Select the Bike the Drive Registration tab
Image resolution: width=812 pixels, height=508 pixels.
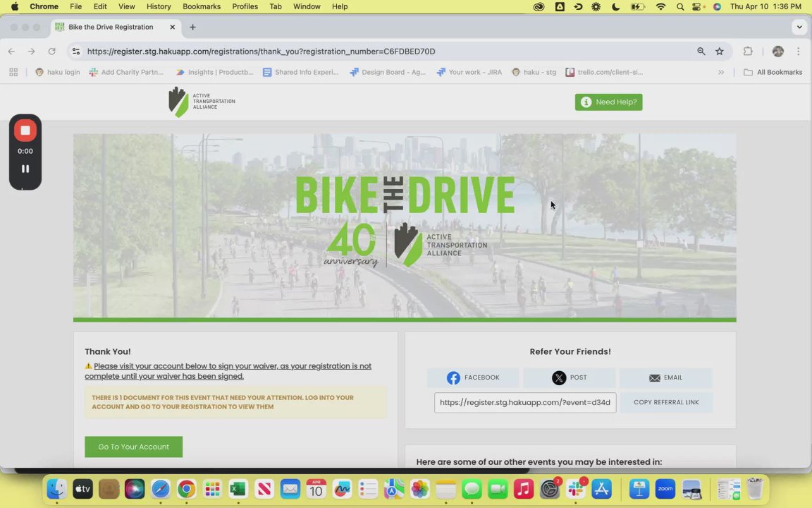[x=116, y=27]
